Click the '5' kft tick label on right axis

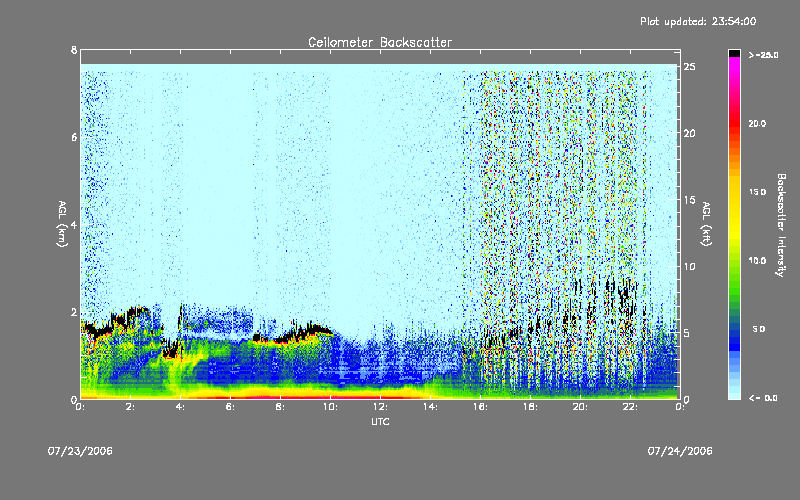[687, 333]
